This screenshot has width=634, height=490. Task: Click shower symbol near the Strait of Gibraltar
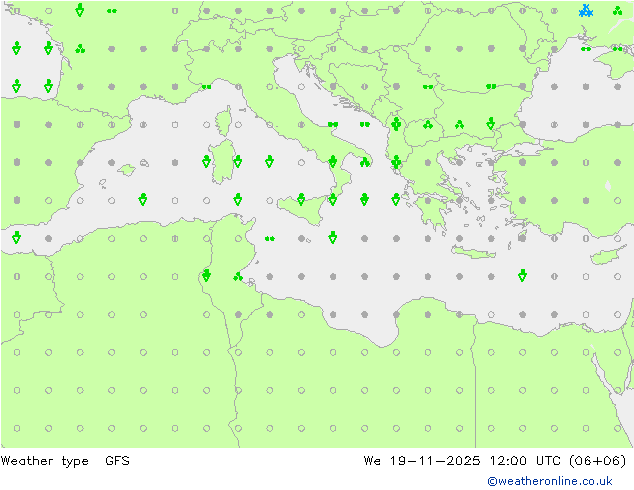[x=17, y=237]
